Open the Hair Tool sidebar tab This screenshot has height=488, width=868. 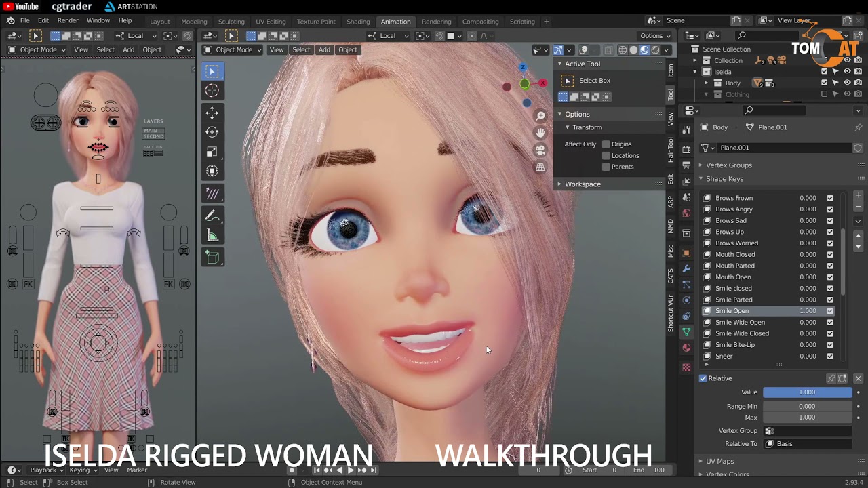tap(671, 150)
